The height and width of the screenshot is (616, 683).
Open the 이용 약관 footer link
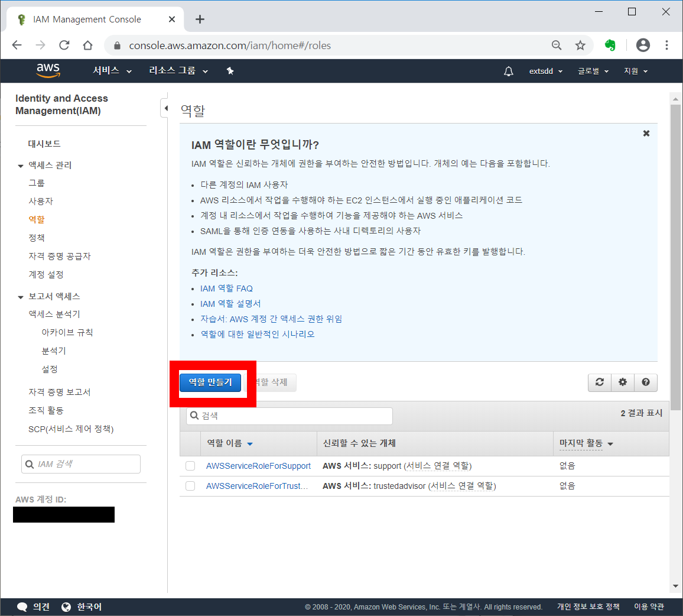[649, 607]
